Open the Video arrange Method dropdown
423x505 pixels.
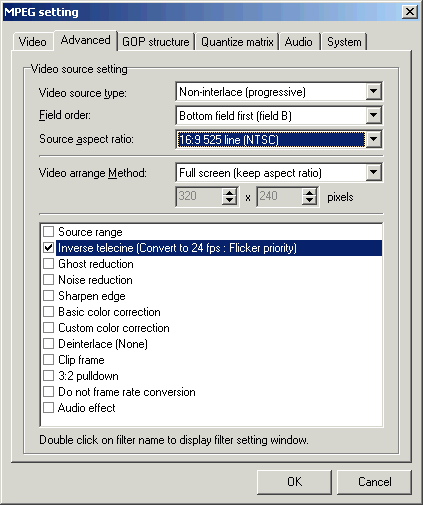[374, 173]
